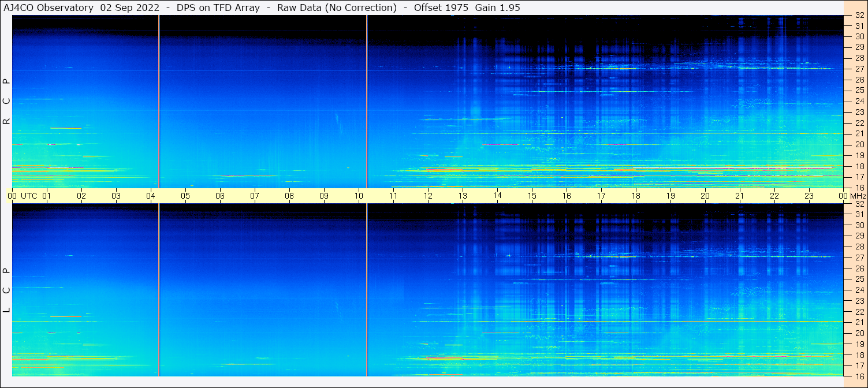
Task: Click the "L C P" lower panel label
Action: [7, 290]
